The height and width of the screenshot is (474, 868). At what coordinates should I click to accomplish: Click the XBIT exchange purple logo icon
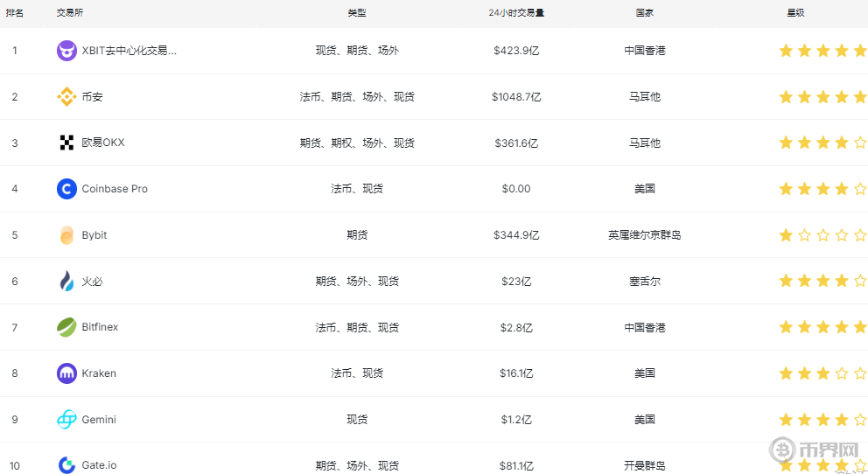point(66,51)
